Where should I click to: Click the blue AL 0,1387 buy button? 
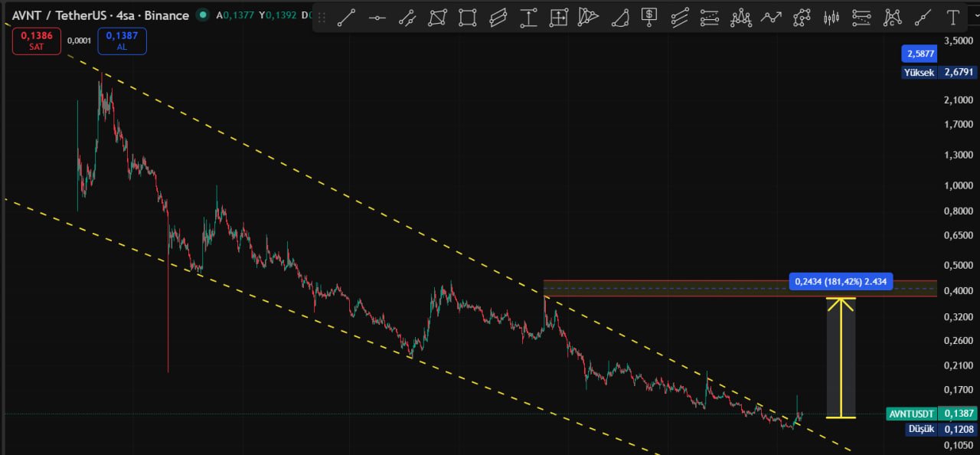[122, 41]
